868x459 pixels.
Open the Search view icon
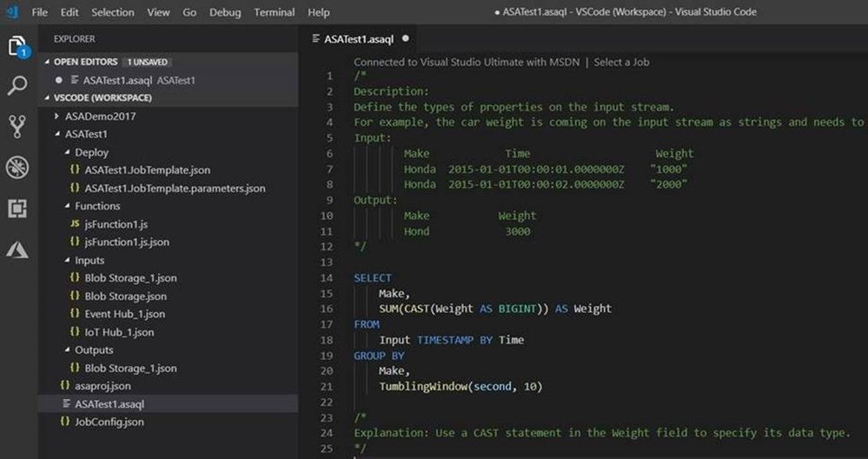(x=17, y=86)
